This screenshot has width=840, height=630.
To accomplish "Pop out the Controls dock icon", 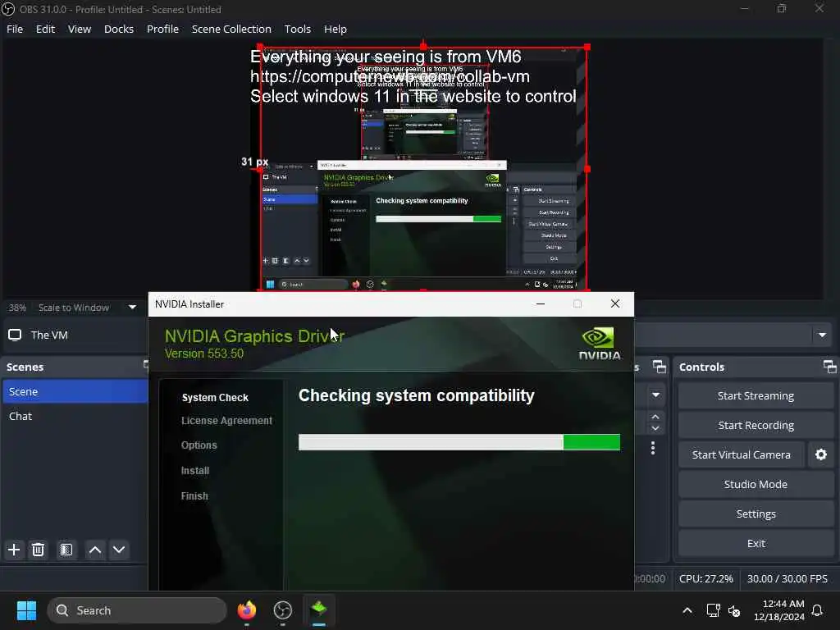I will (829, 367).
